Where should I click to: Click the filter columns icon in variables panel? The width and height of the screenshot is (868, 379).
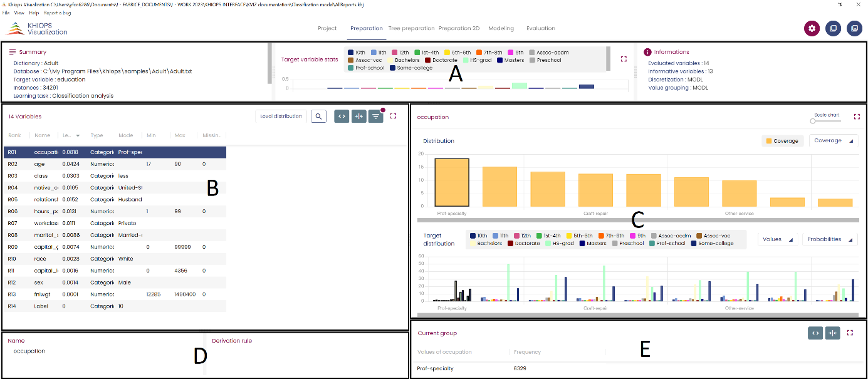pos(376,116)
